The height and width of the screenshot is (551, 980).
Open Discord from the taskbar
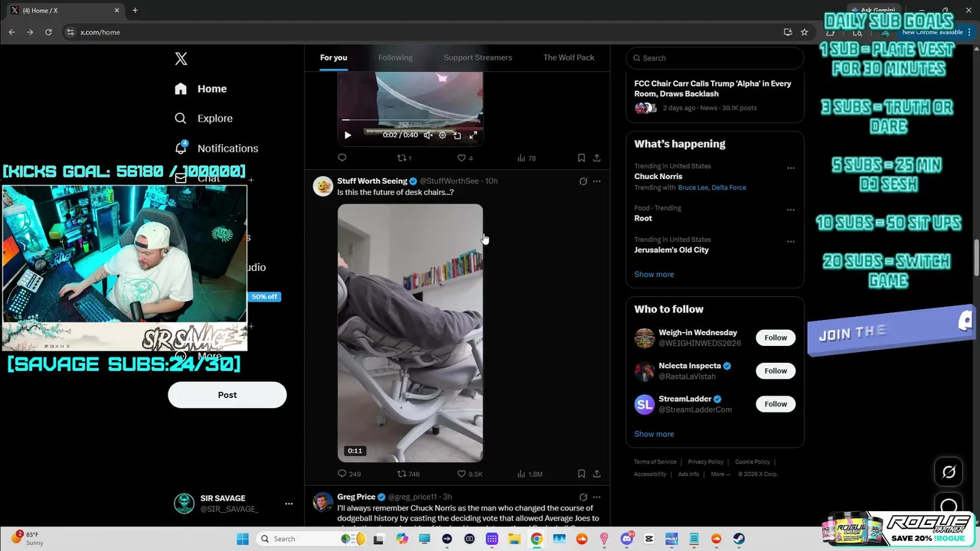(x=627, y=539)
